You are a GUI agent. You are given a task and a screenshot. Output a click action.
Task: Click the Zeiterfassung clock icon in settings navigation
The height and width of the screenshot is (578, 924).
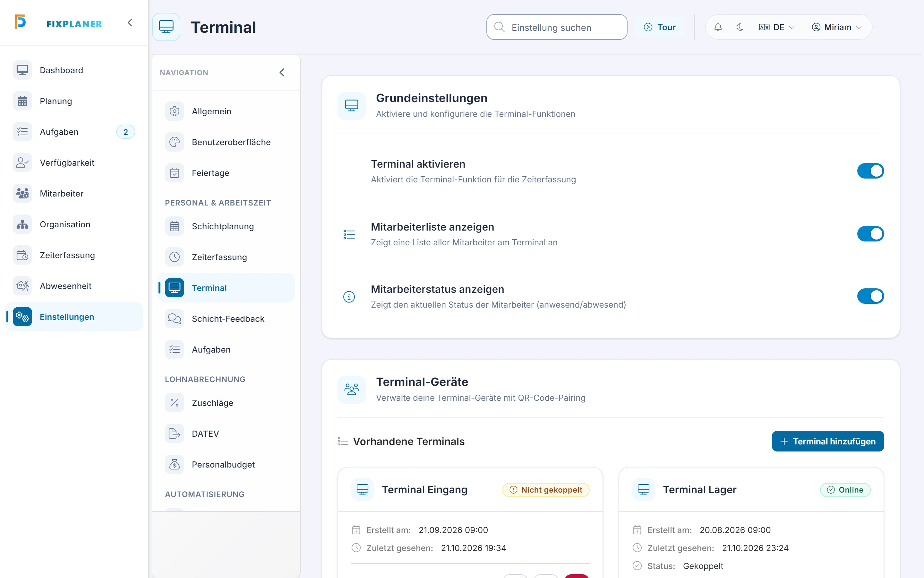point(175,257)
